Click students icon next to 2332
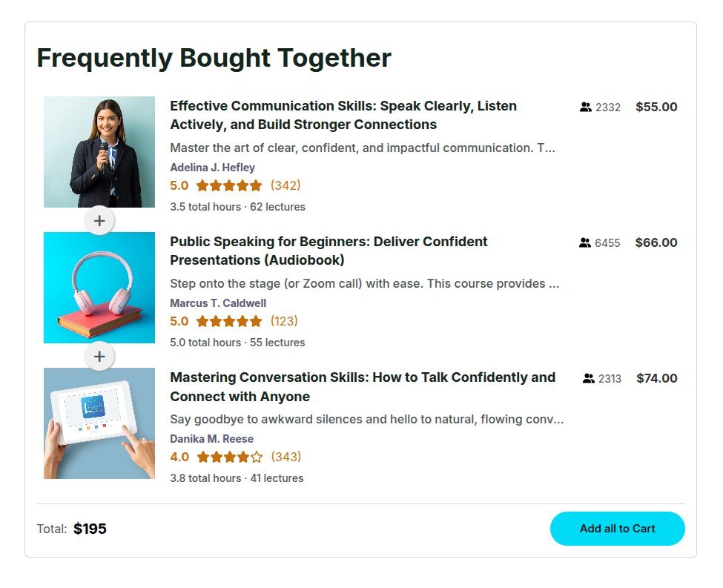Screen dimensions: 723x588 [586, 108]
